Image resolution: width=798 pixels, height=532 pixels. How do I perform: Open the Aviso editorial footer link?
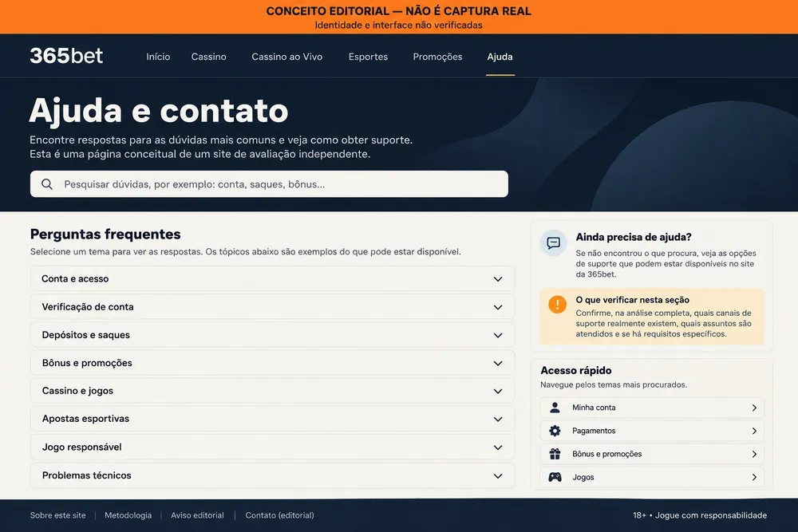click(197, 515)
